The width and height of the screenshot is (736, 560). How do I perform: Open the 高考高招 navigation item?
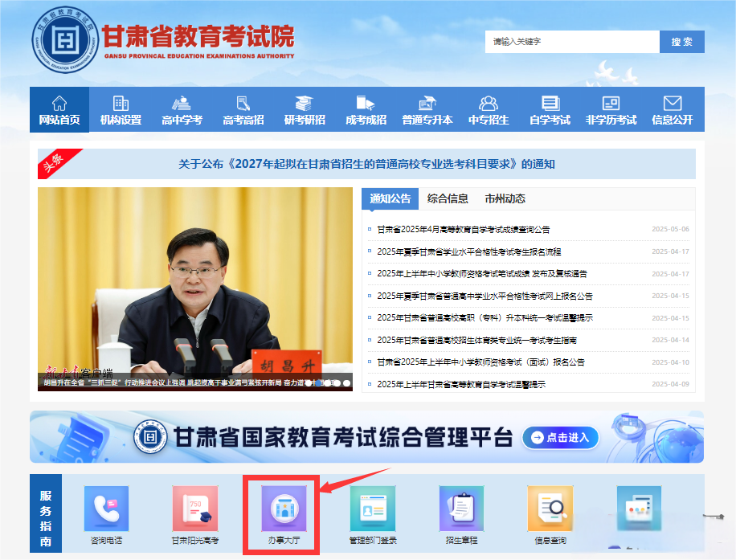(x=243, y=110)
